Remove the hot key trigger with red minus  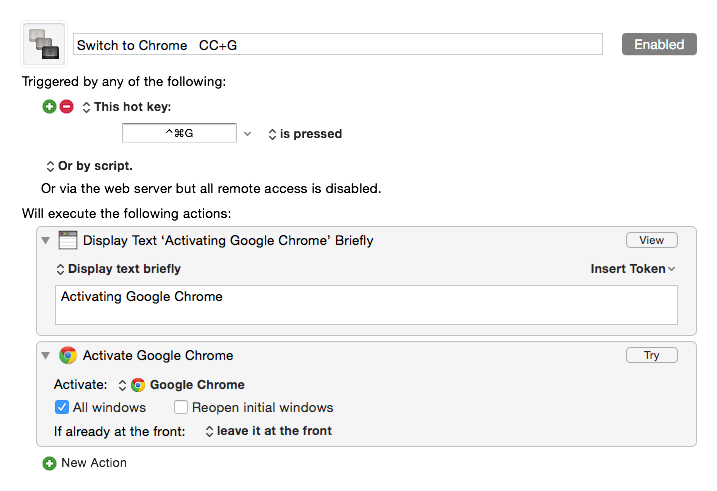[66, 107]
